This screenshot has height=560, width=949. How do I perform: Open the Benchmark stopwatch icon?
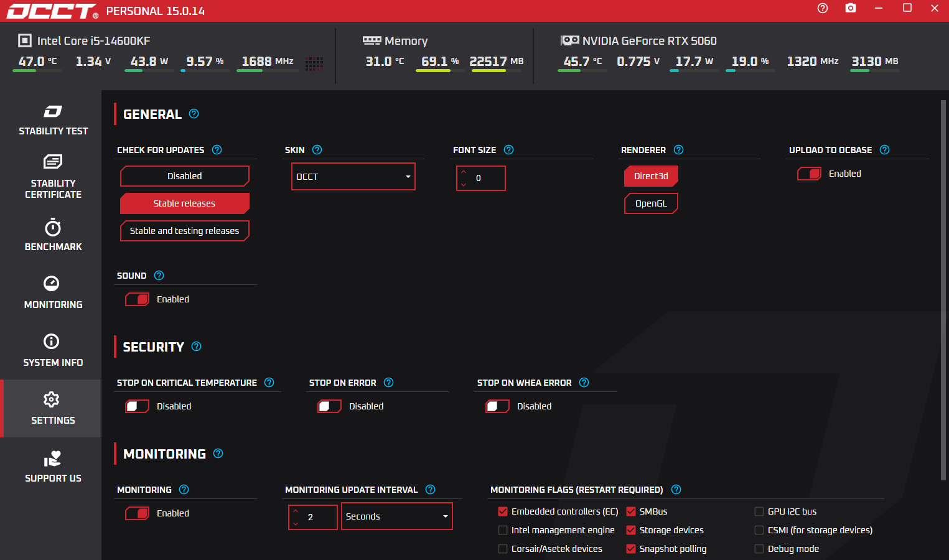[x=53, y=228]
